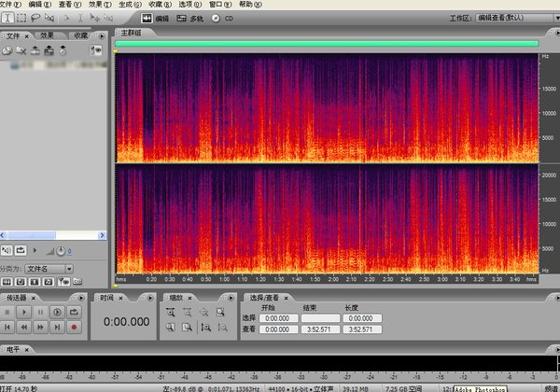Toggle Advanced Options button in Files panel
The height and width of the screenshot is (392, 560).
coord(96,50)
